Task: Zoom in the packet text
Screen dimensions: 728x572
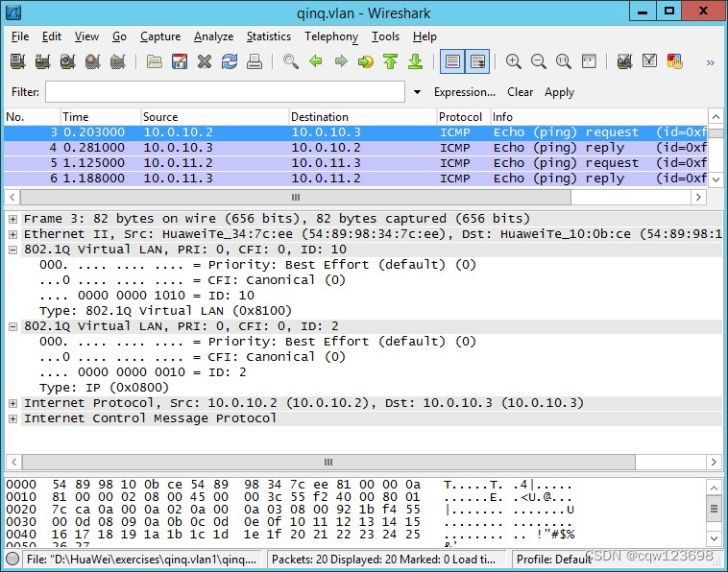Action: pyautogui.click(x=514, y=61)
